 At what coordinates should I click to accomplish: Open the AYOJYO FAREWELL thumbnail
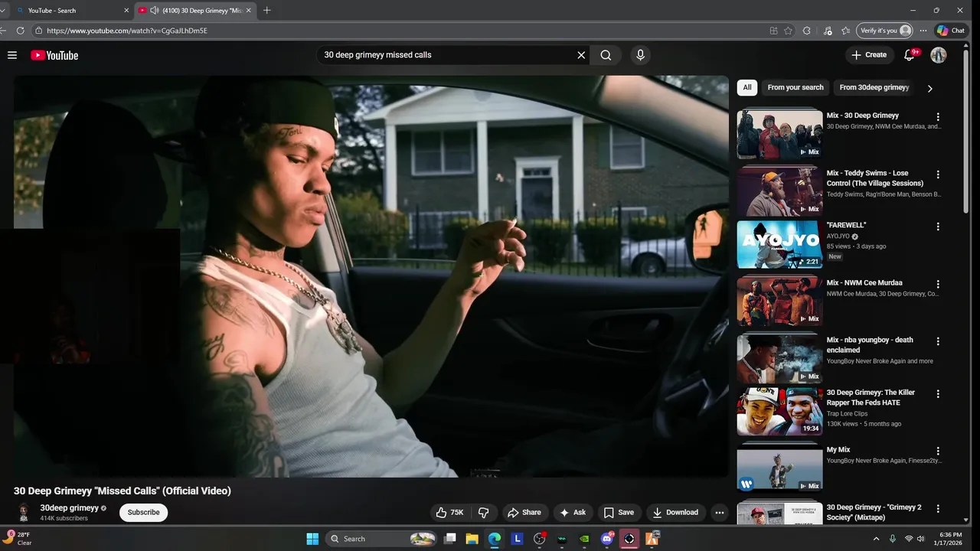pyautogui.click(x=779, y=244)
